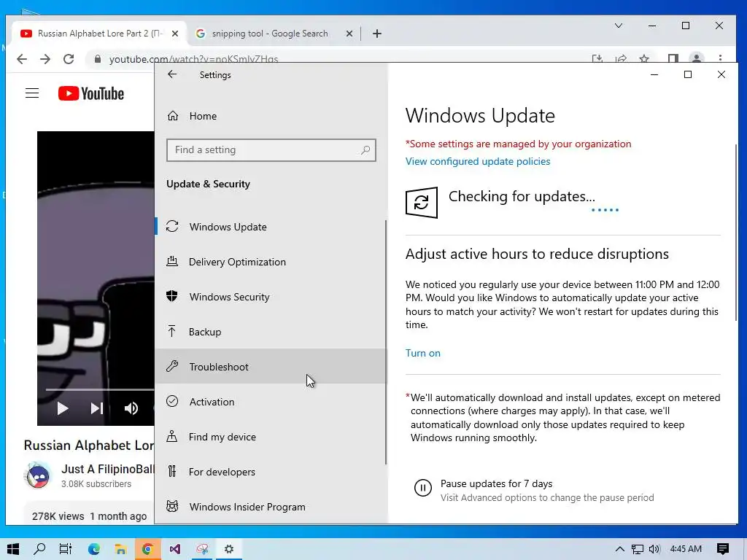The height and width of the screenshot is (560, 747).
Task: Close the snipping tool Google Search tab
Action: coord(349,34)
